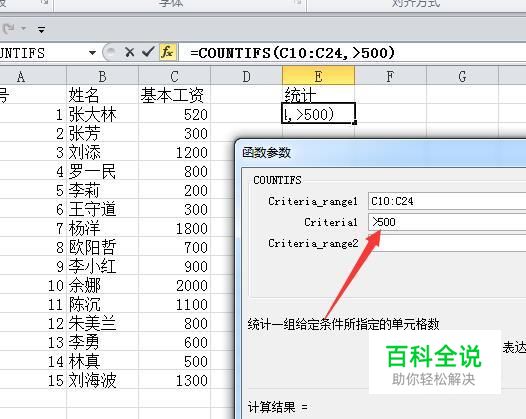The image size is (526, 419).
Task: Confirm formula with the checkmark icon
Action: 148,52
